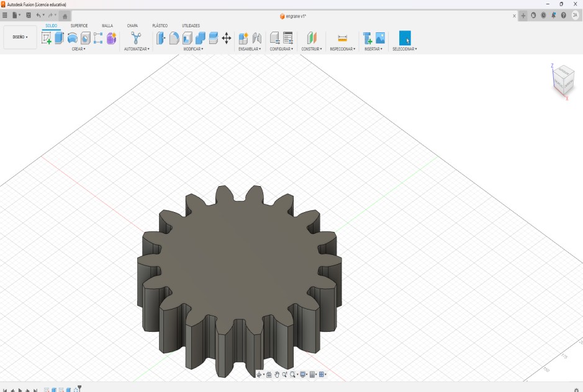Select the Pan hand tool
The height and width of the screenshot is (392, 583).
[x=277, y=375]
